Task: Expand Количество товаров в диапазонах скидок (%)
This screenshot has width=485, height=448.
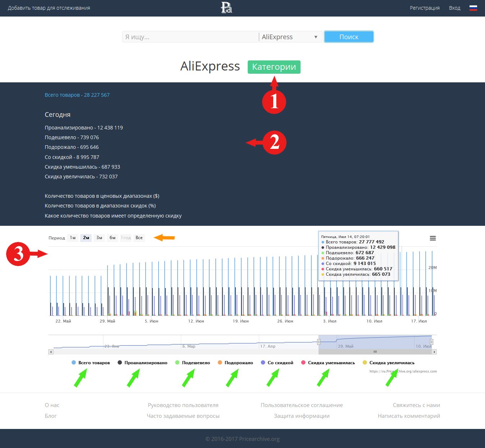Action: [x=100, y=206]
